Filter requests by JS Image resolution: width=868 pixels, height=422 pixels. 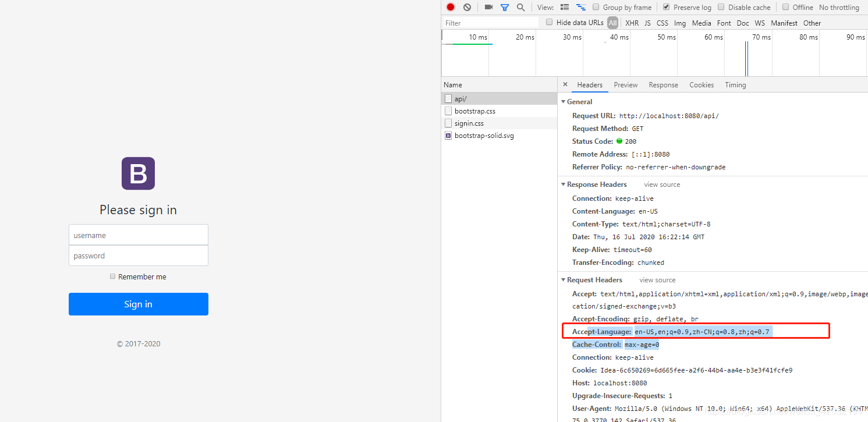[647, 23]
